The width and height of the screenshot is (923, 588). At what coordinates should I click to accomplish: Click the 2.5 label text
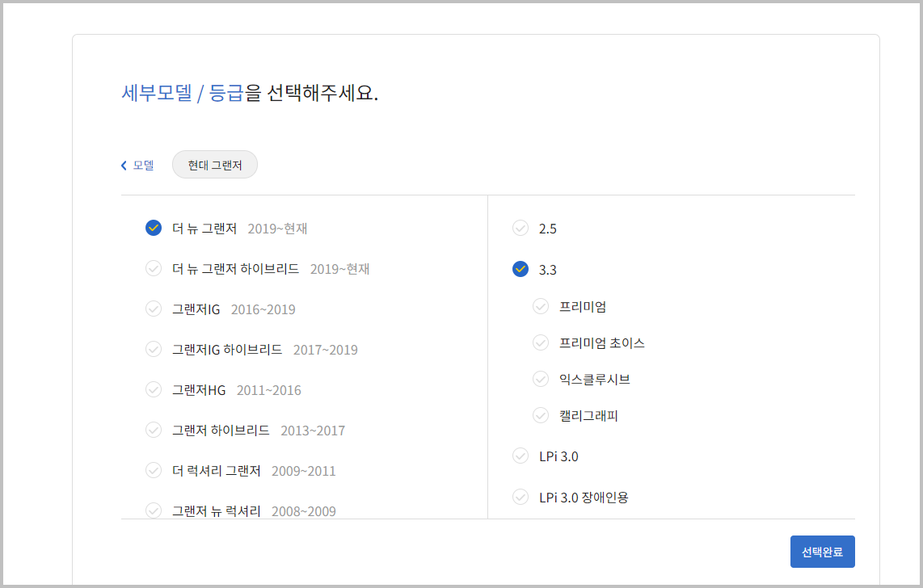547,229
